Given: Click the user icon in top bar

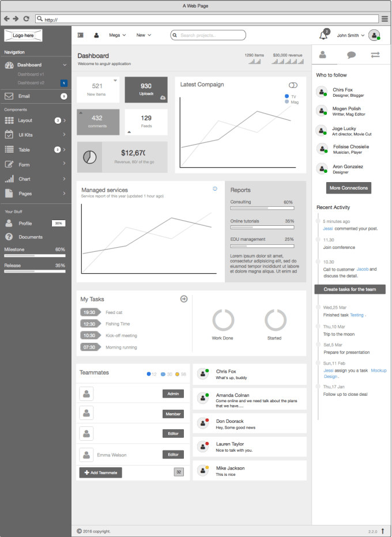Looking at the screenshot, I should point(97,35).
